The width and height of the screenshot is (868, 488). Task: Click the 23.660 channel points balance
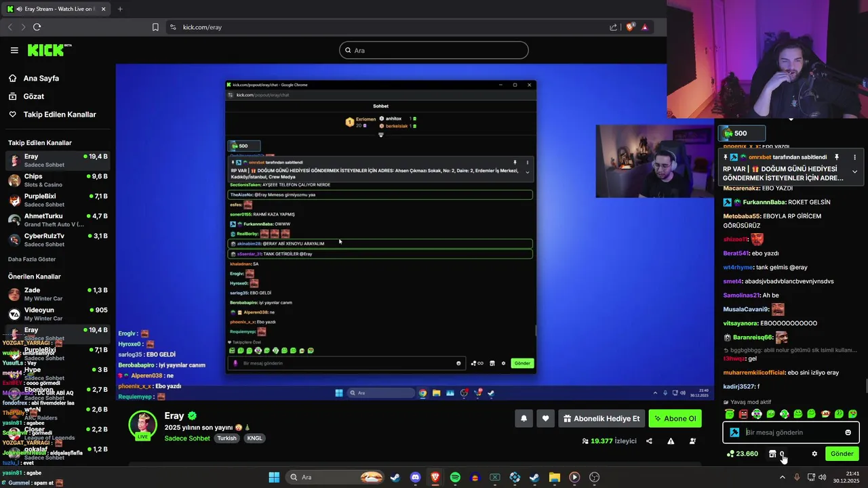(x=742, y=453)
